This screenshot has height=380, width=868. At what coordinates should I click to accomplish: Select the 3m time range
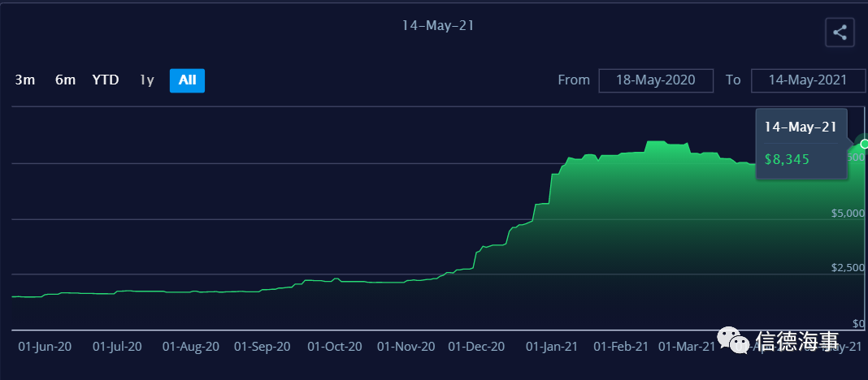[x=25, y=80]
